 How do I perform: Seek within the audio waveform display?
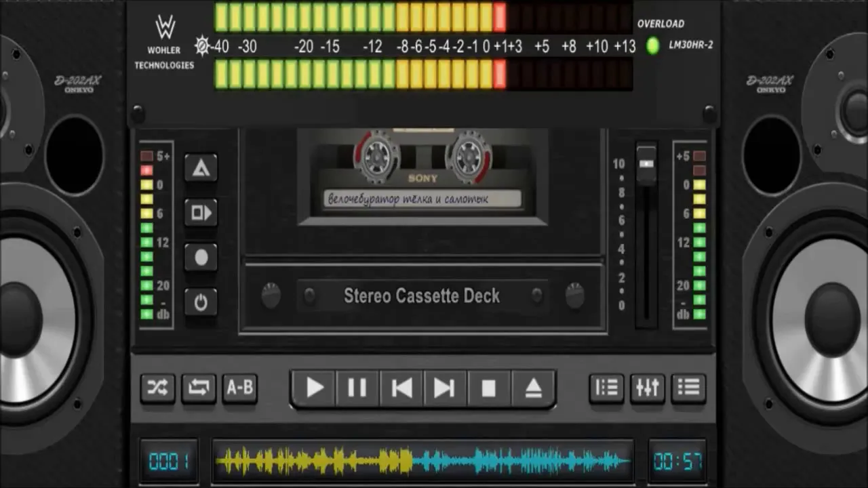pos(423,462)
